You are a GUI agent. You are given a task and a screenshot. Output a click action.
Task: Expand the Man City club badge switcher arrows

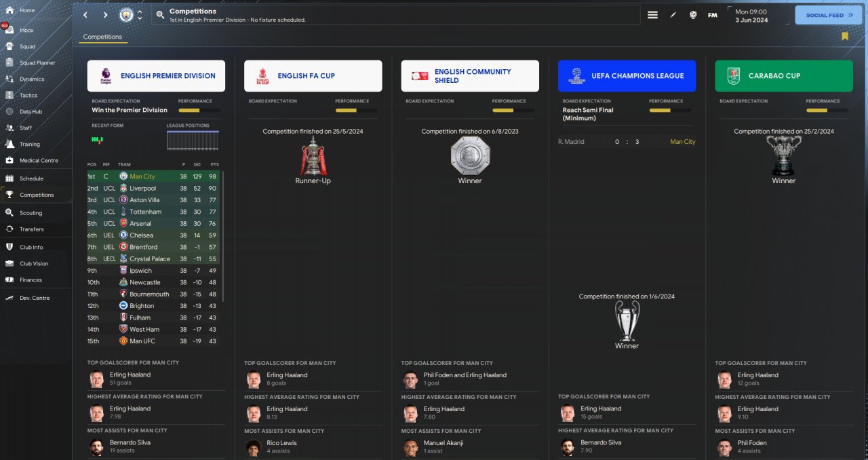pos(140,15)
